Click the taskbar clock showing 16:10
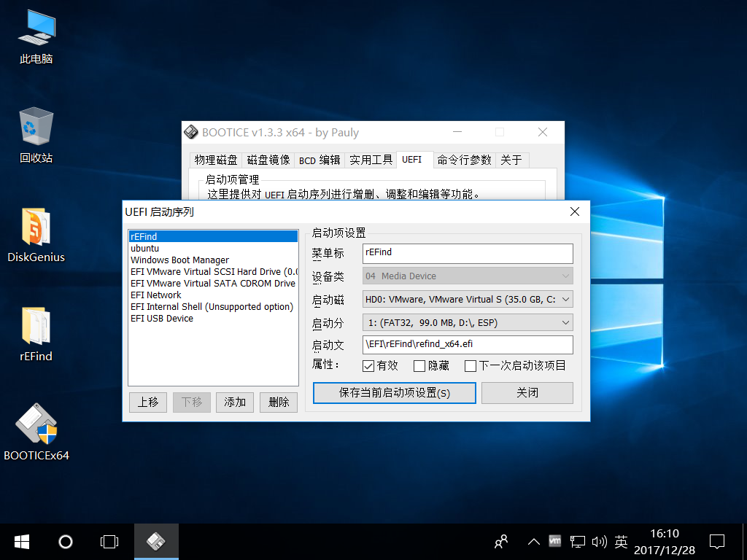 click(x=665, y=542)
